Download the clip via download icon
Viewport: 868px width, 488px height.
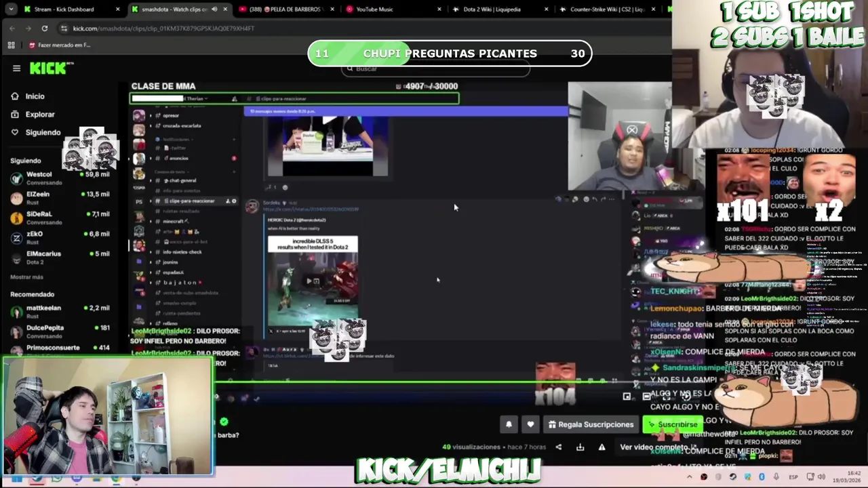coord(580,447)
